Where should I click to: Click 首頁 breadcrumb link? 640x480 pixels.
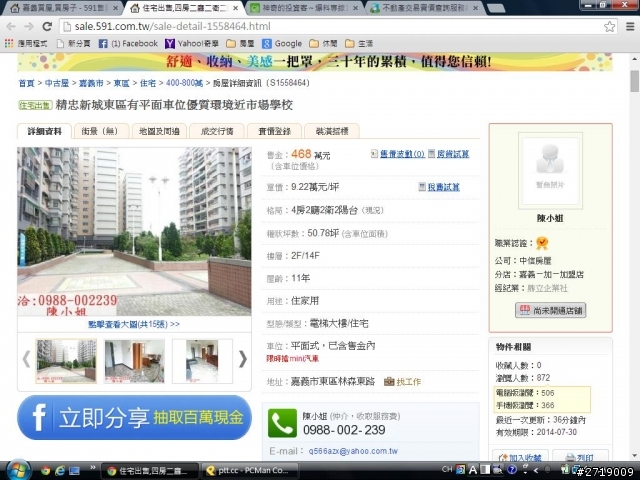(27, 83)
